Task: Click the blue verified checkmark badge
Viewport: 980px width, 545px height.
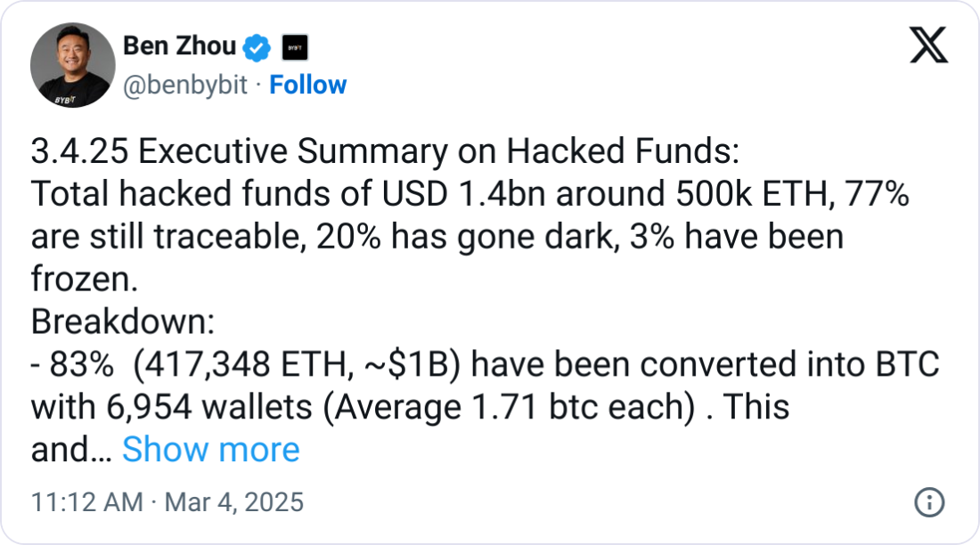Action: pyautogui.click(x=258, y=45)
